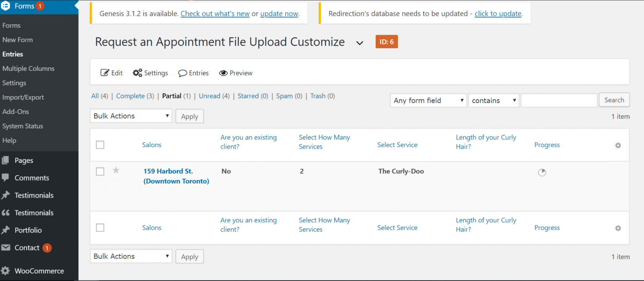Open the contains operator dropdown

tap(493, 100)
